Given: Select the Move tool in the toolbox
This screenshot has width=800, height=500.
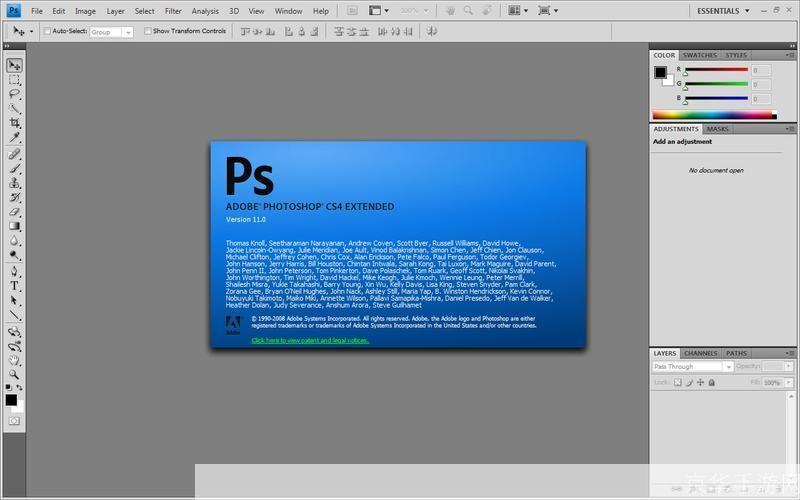Looking at the screenshot, I should pyautogui.click(x=14, y=65).
